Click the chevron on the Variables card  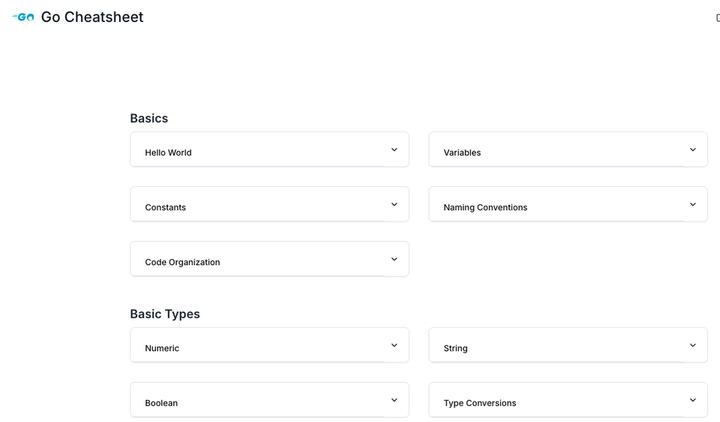692,150
